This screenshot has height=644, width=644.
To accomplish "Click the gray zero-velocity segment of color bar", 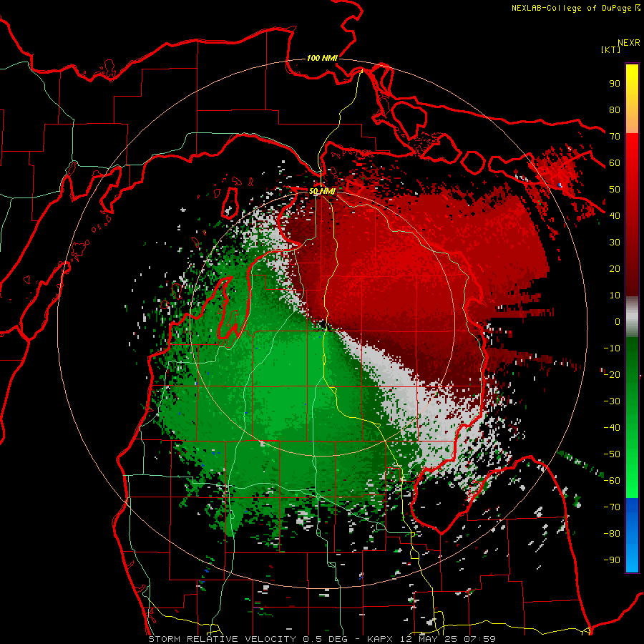I will click(x=632, y=317).
